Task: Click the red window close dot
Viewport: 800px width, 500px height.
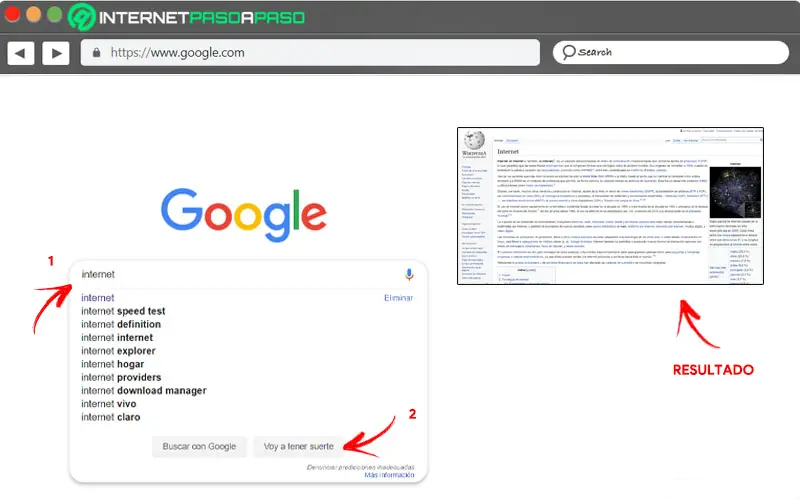Action: (x=12, y=14)
